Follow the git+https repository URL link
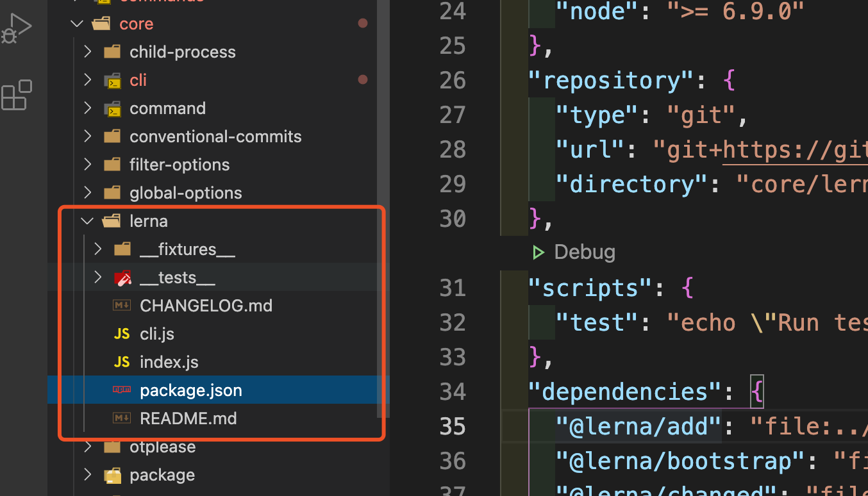The image size is (868, 496). (x=795, y=149)
